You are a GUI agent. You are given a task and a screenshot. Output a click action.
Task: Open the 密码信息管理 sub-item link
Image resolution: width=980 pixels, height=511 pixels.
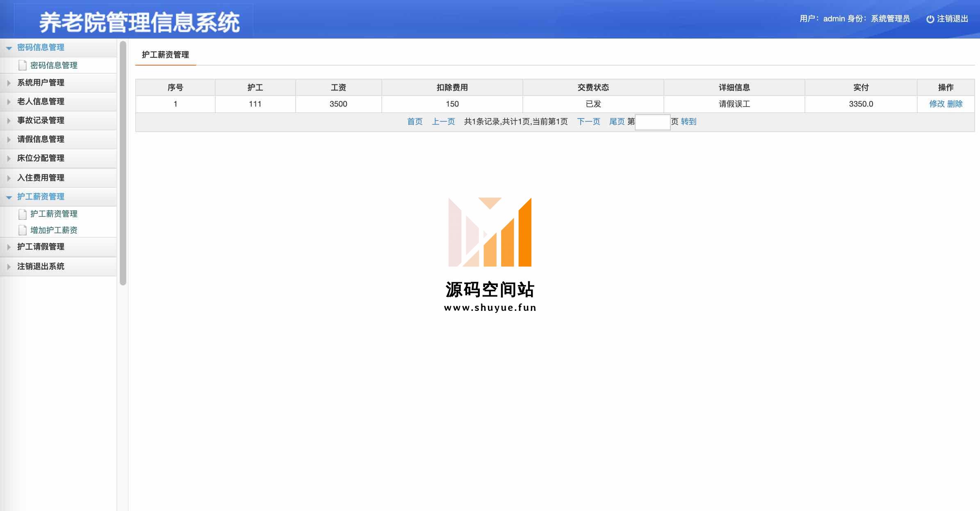(54, 66)
